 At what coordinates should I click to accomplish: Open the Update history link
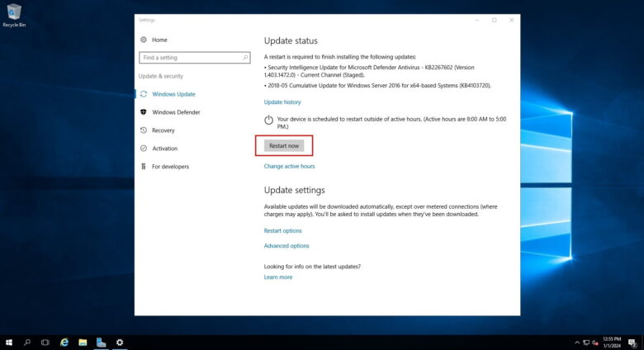(282, 102)
